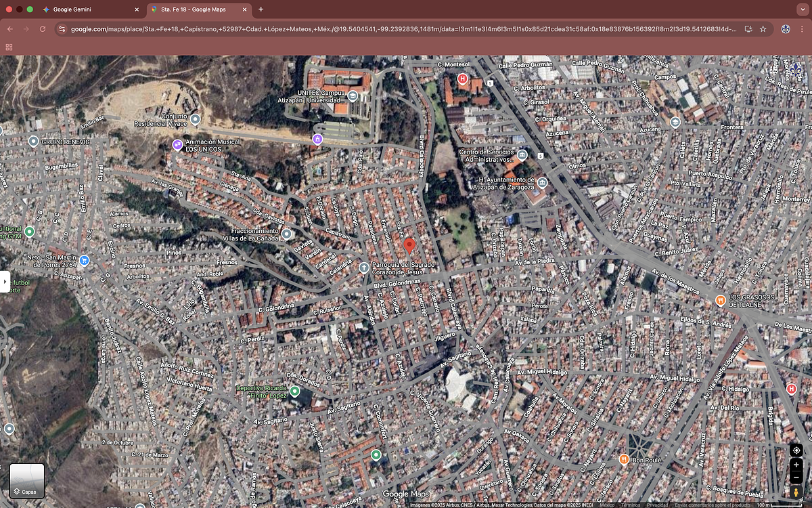
Task: Open the Bon Roulé restaurant marker
Action: click(624, 459)
